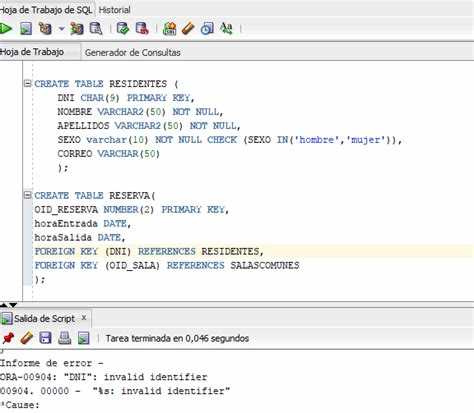Open an unshared SQL worksheet icon

[169, 29]
